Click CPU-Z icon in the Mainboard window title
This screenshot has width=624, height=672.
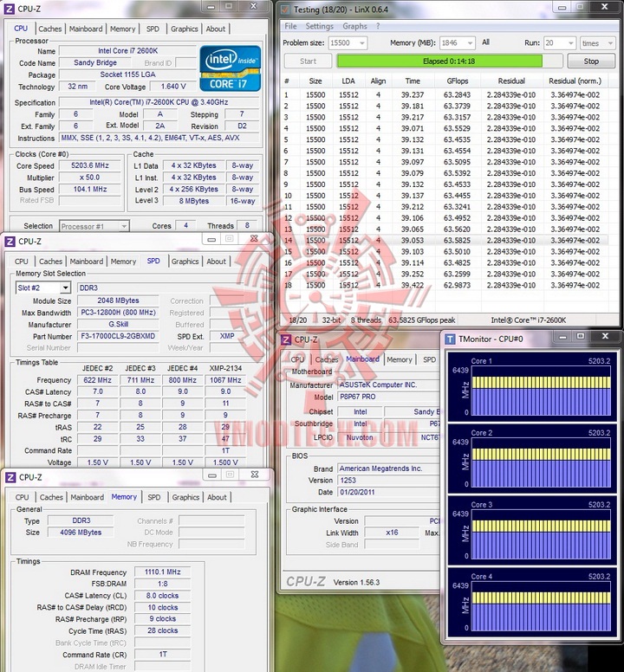tap(286, 339)
